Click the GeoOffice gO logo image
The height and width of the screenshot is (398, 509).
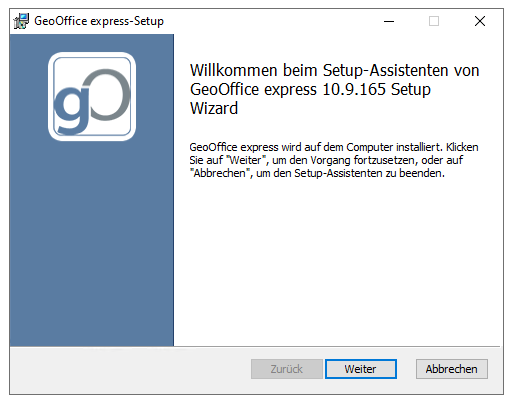[92, 96]
